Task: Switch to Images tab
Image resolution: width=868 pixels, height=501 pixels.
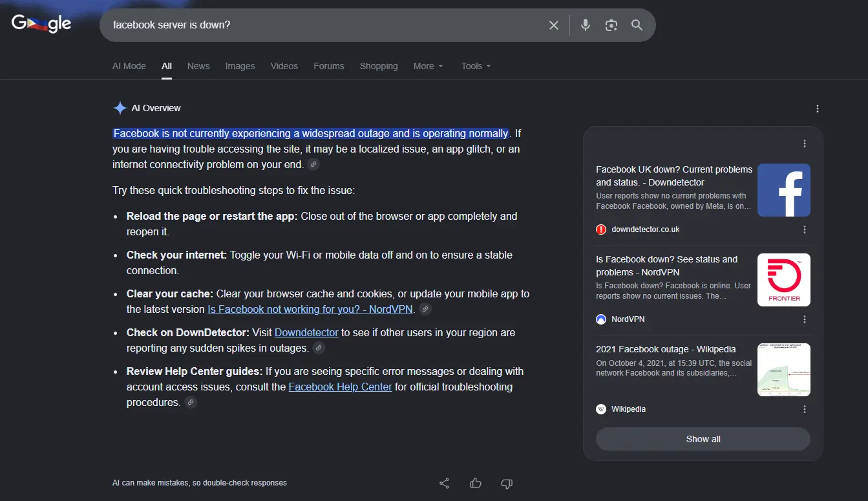Action: pos(240,66)
